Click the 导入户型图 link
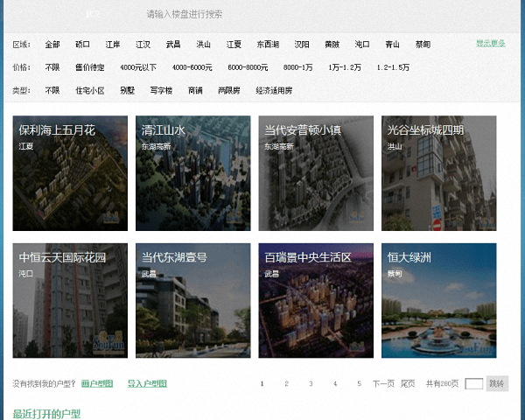Screen dimensions: 525x420 point(147,383)
